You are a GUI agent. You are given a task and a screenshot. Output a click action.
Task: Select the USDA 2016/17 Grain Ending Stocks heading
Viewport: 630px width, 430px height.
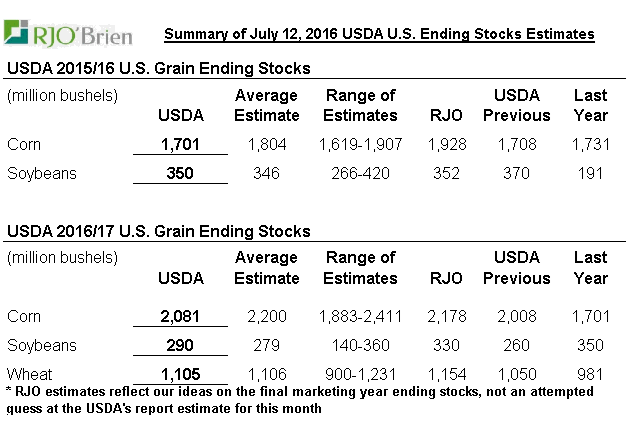point(159,231)
